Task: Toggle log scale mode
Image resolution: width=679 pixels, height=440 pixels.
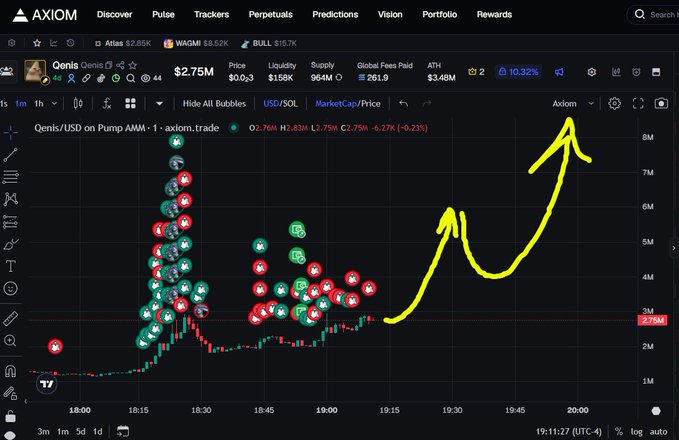Action: click(636, 431)
